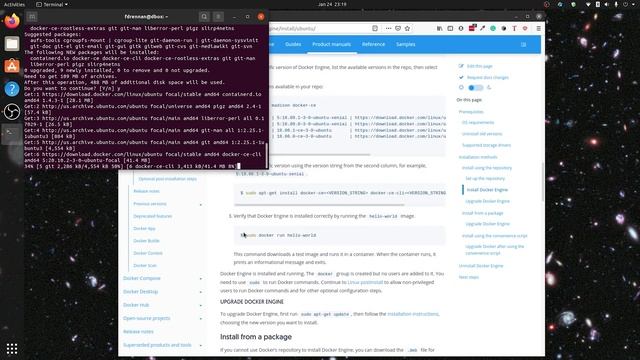The height and width of the screenshot is (360, 640).
Task: Show Applications grid in the dock
Action: point(12,349)
